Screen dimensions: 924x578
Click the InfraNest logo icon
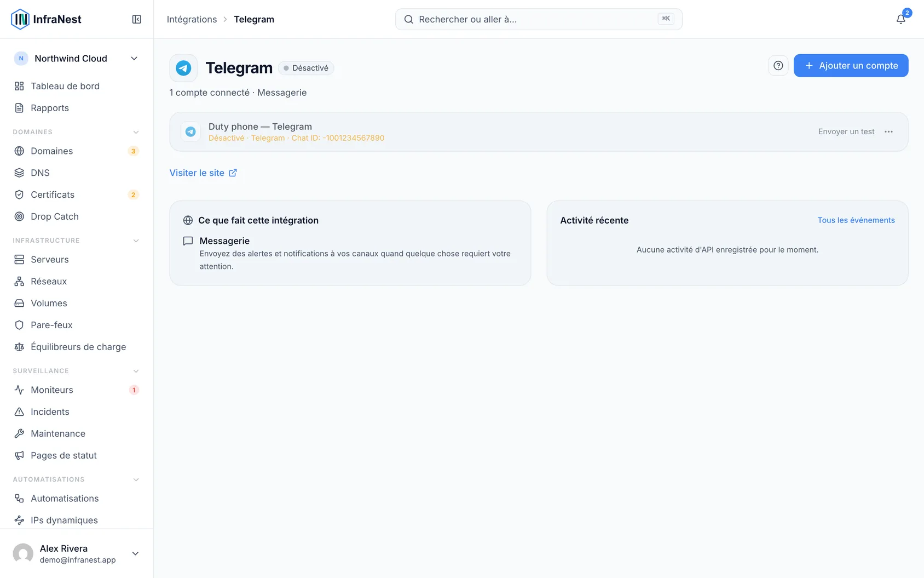click(20, 19)
